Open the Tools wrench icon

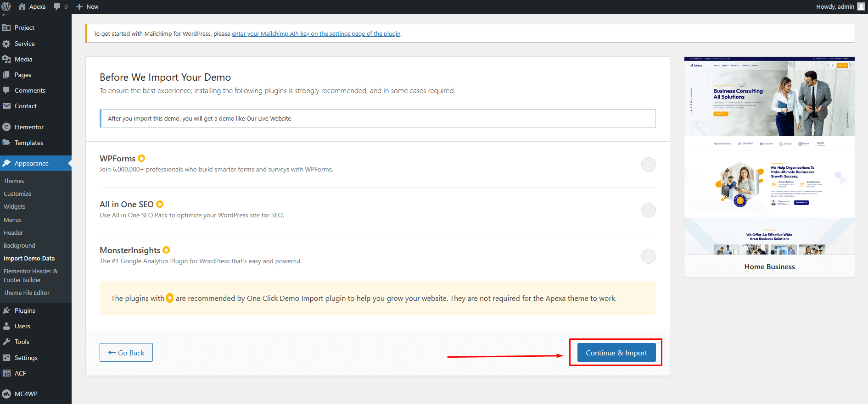click(6, 342)
